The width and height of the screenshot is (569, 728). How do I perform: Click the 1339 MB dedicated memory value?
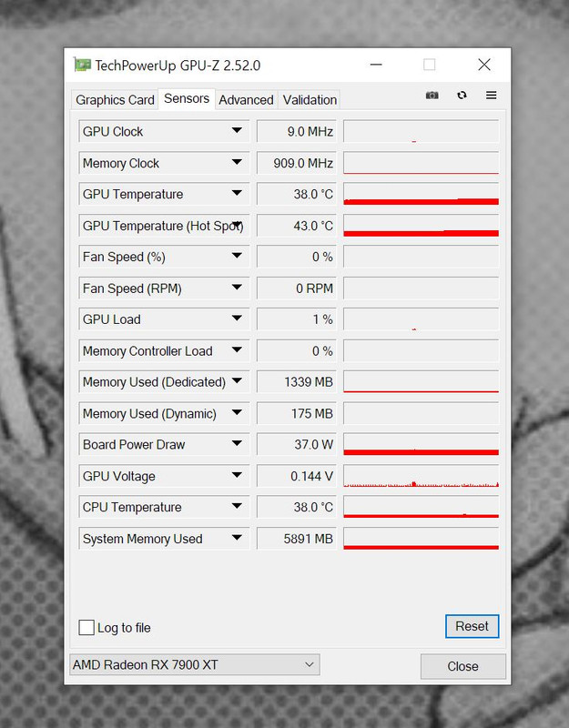[x=297, y=382]
